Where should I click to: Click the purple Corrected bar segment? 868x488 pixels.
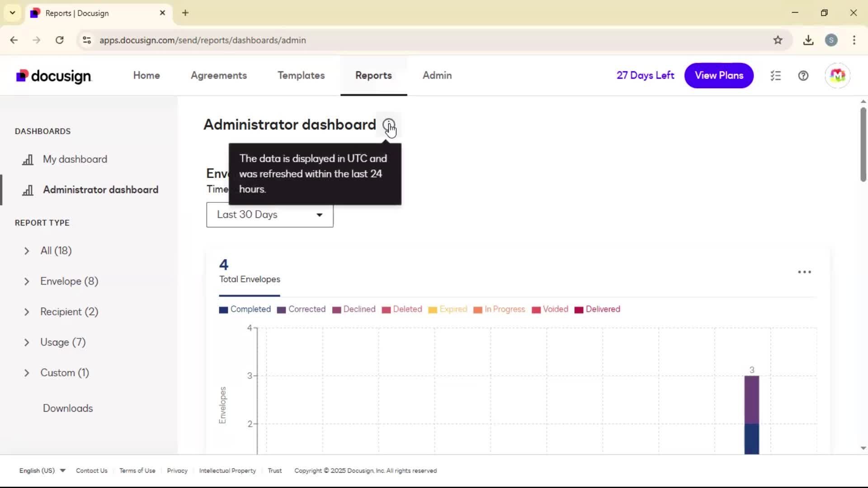click(751, 400)
